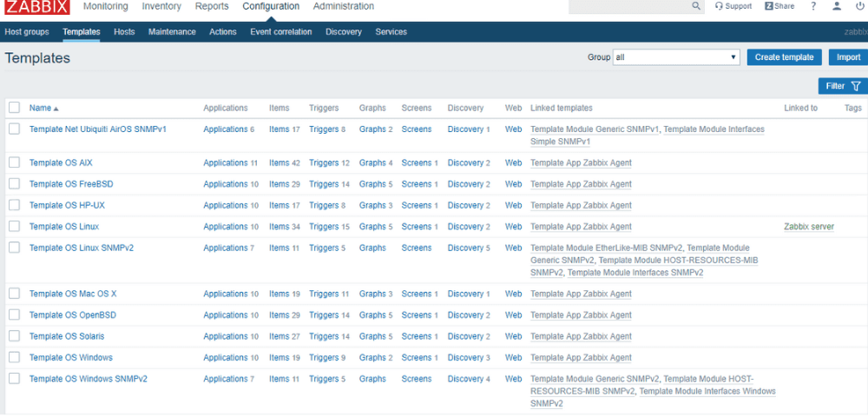The width and height of the screenshot is (868, 417).
Task: Switch to the Event correlation tab
Action: tap(280, 31)
